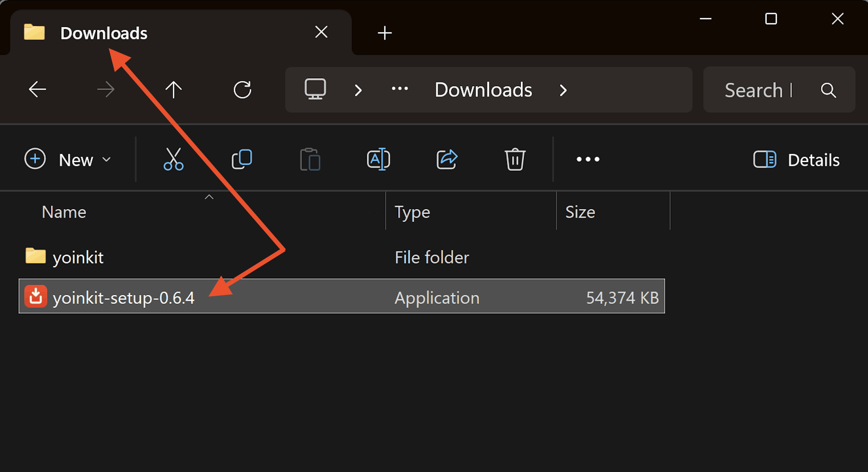Go up one folder level

(x=173, y=90)
